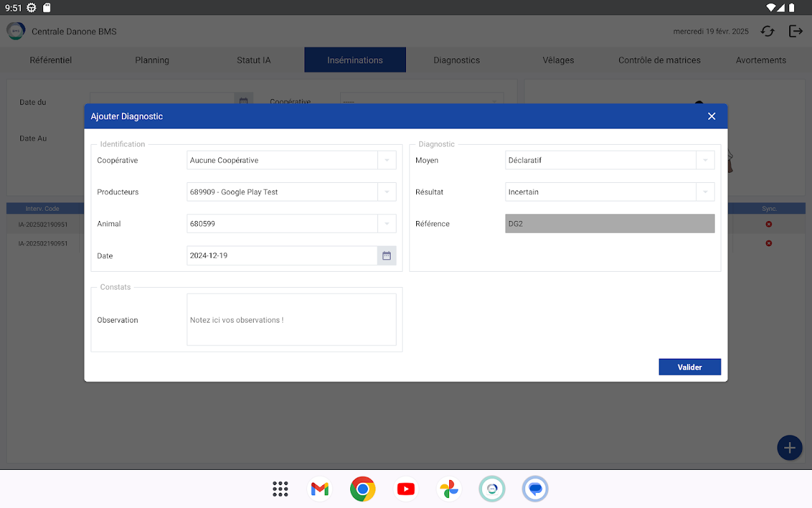
Task: Expand the Résultat dropdown
Action: (705, 192)
